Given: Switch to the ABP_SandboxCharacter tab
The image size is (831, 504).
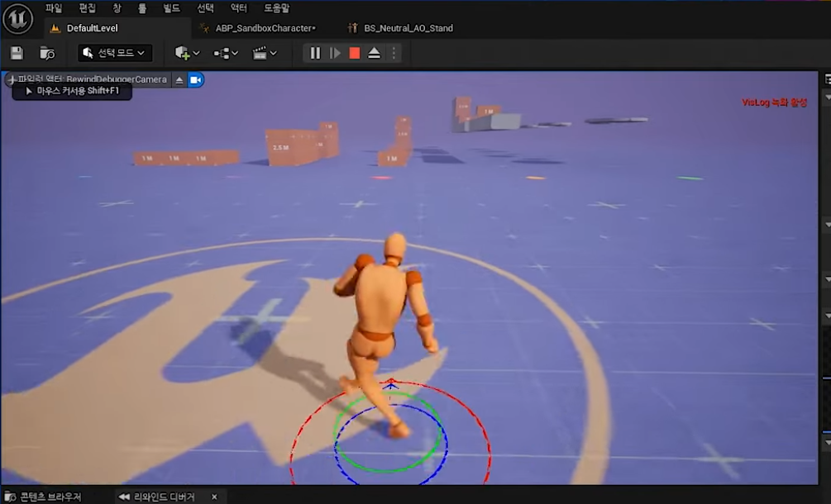Looking at the screenshot, I should (265, 28).
